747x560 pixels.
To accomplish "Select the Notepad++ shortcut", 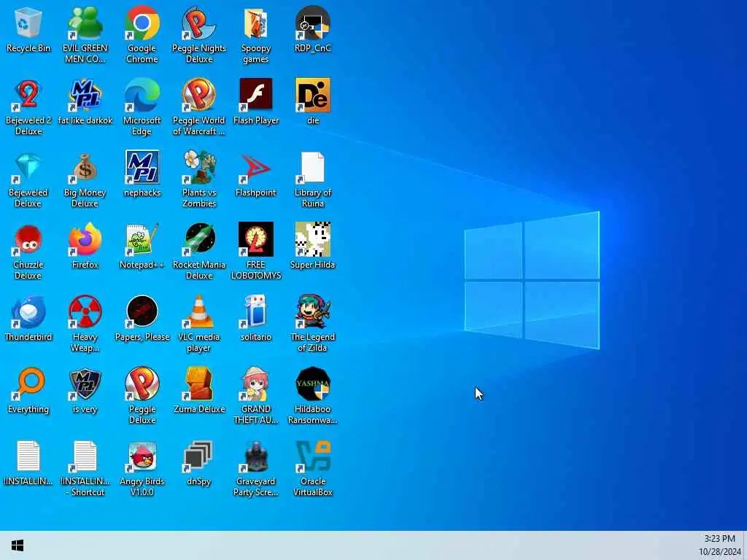I will (x=142, y=239).
